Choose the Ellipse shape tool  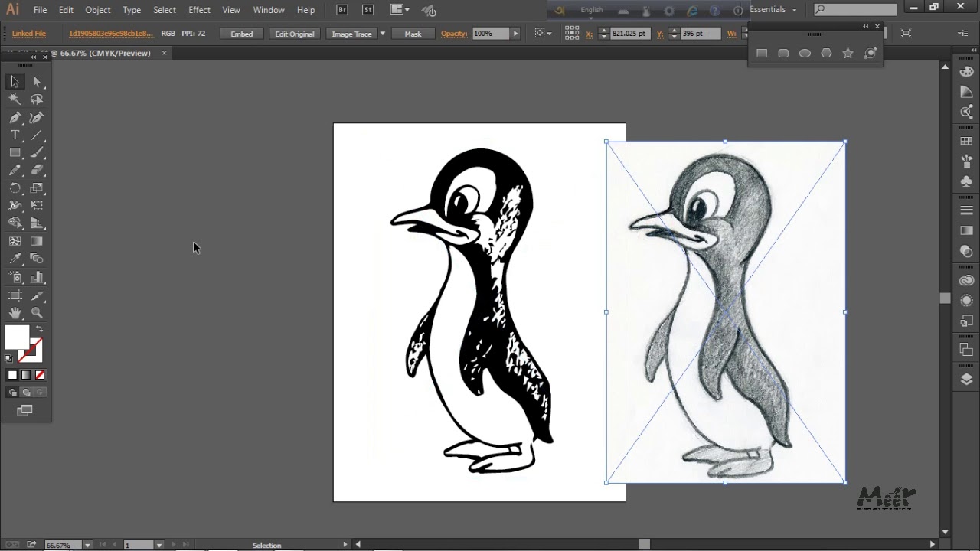coord(805,54)
